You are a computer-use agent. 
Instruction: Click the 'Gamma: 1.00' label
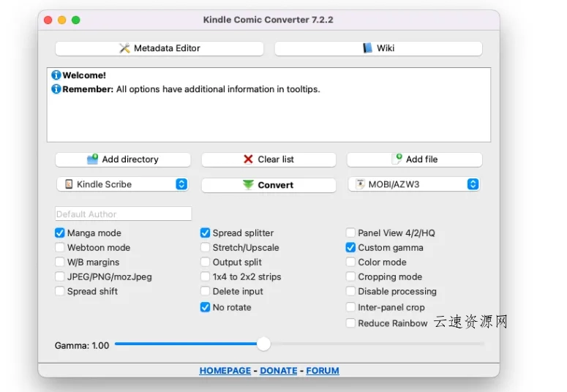pyautogui.click(x=82, y=346)
